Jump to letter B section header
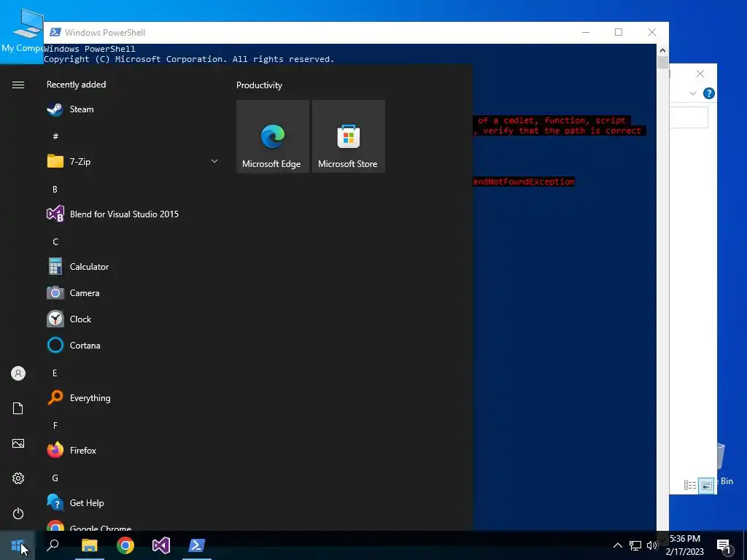This screenshot has width=747, height=560. tap(55, 189)
